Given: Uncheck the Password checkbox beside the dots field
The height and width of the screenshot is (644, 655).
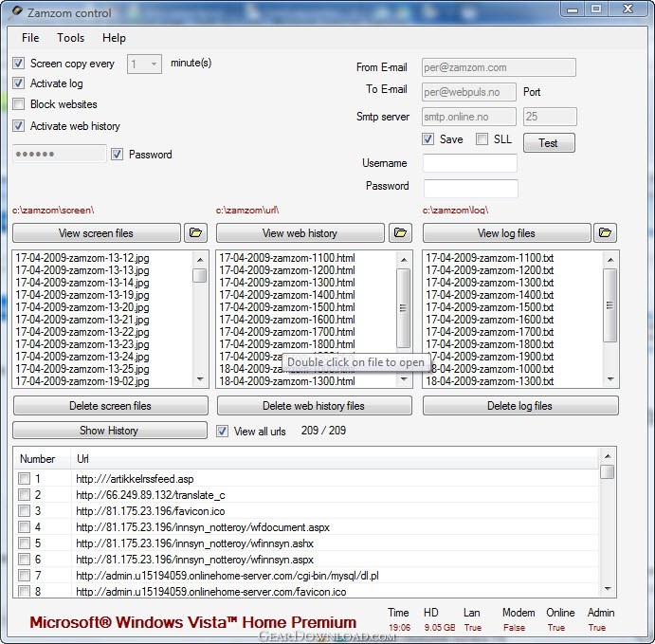Looking at the screenshot, I should tap(117, 155).
